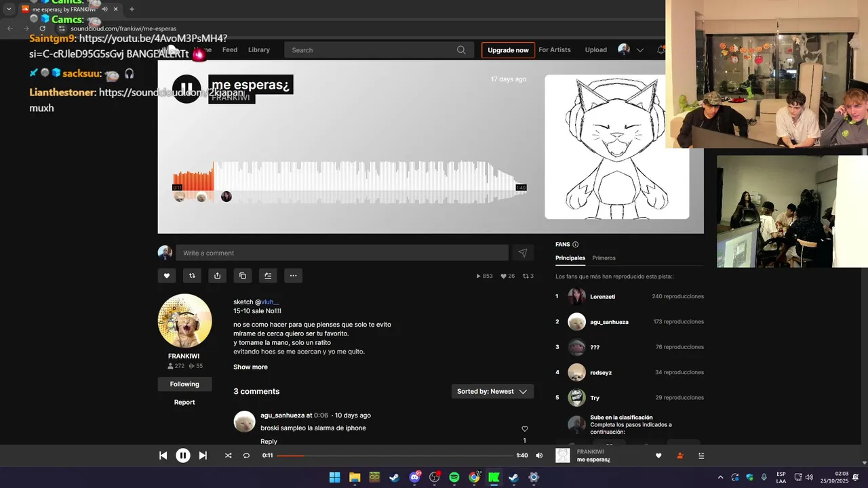Viewport: 868px width, 488px height.
Task: Open a new browser tab
Action: (x=132, y=9)
